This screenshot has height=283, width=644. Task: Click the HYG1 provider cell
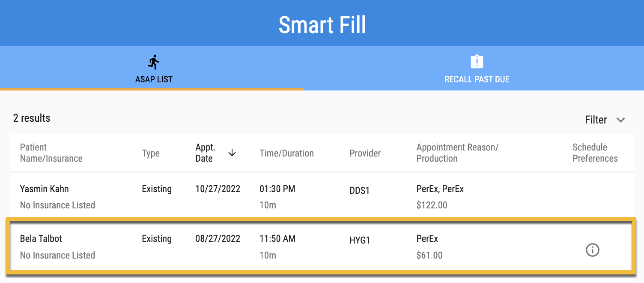pos(360,241)
